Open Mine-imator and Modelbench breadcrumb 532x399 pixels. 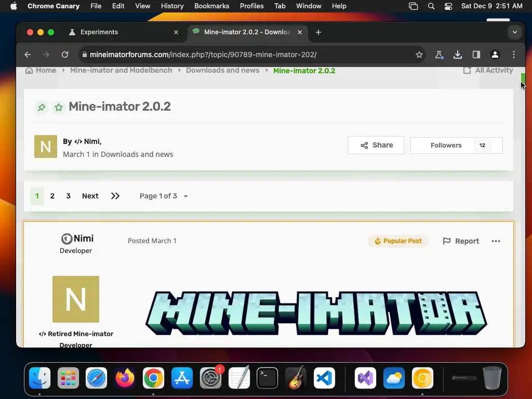click(121, 70)
